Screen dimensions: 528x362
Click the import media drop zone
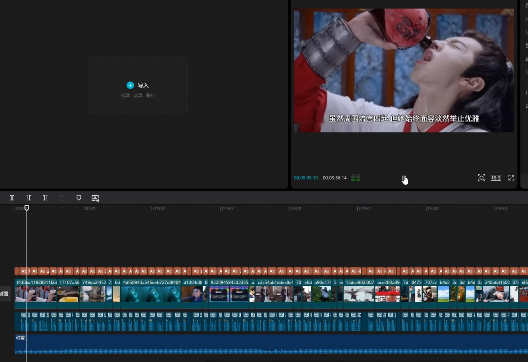(x=138, y=85)
